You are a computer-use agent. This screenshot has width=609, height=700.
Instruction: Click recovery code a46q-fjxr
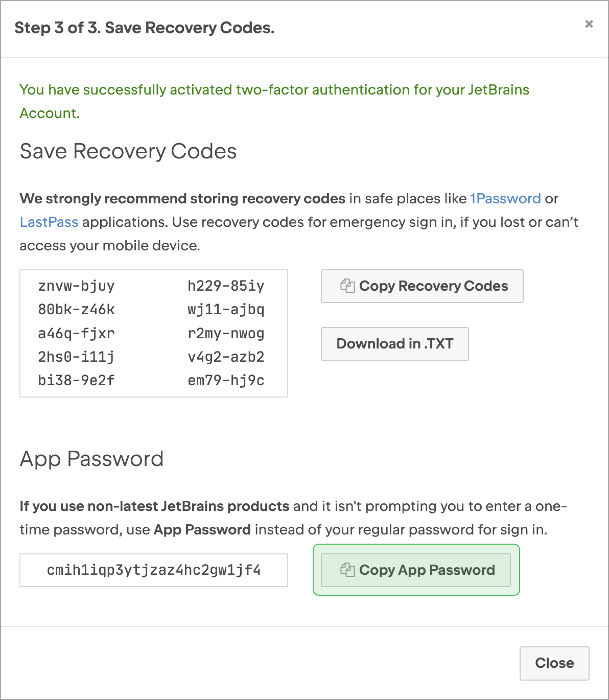click(x=77, y=334)
